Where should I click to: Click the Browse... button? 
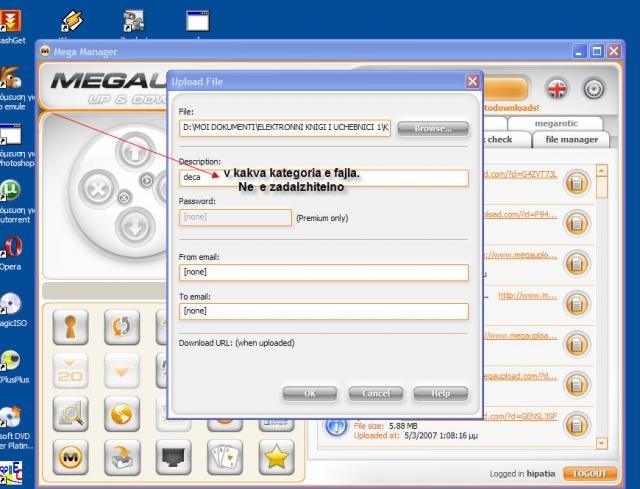(x=432, y=128)
